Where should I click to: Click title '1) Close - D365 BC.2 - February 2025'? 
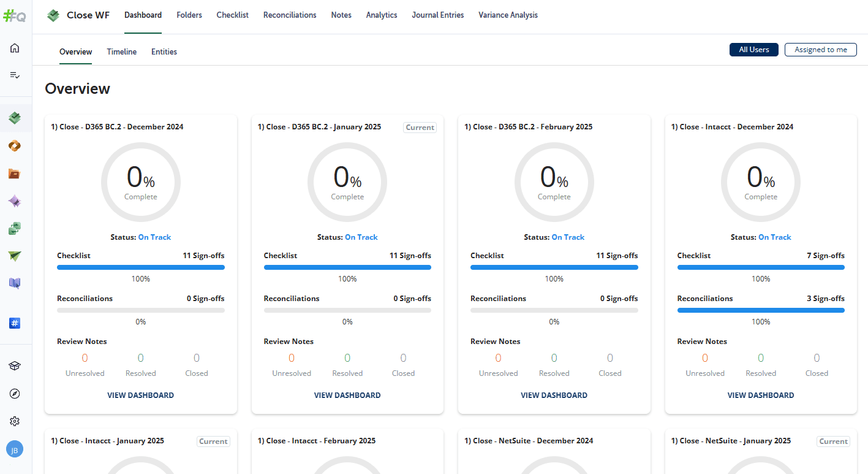coord(529,127)
